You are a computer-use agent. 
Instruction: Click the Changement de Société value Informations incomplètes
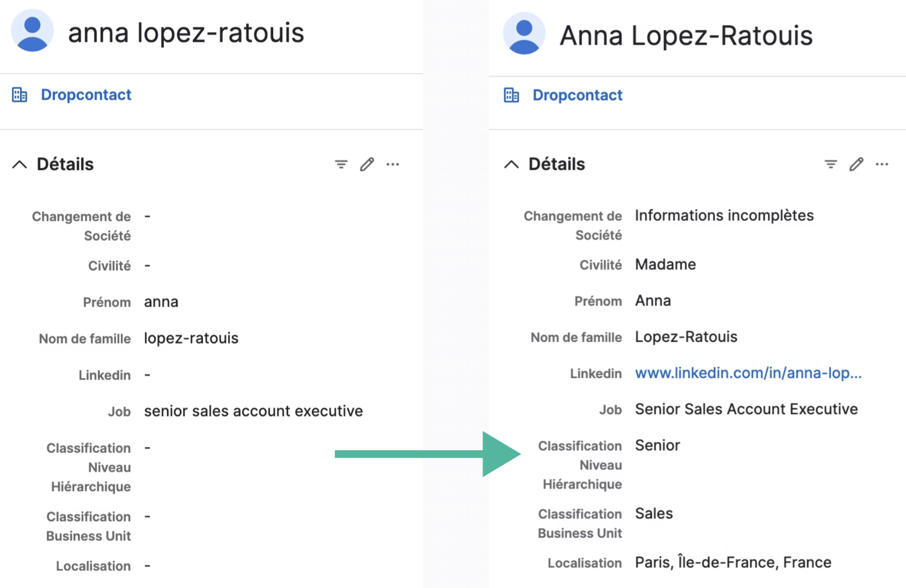[x=724, y=215]
